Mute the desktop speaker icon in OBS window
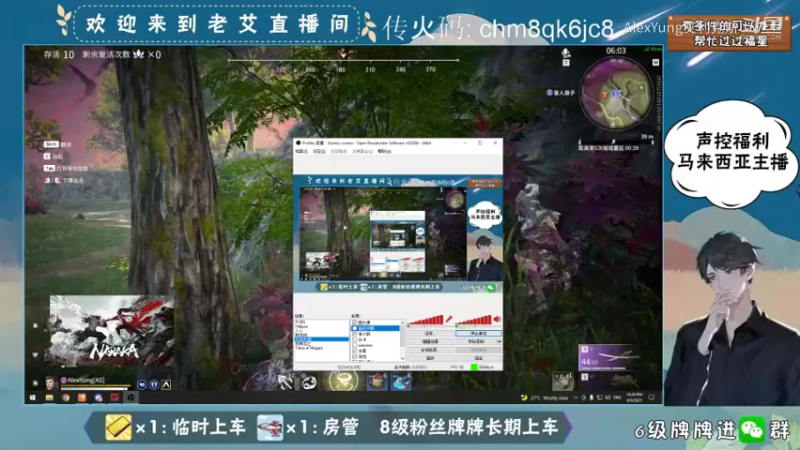The height and width of the screenshot is (450, 800). coord(497,319)
